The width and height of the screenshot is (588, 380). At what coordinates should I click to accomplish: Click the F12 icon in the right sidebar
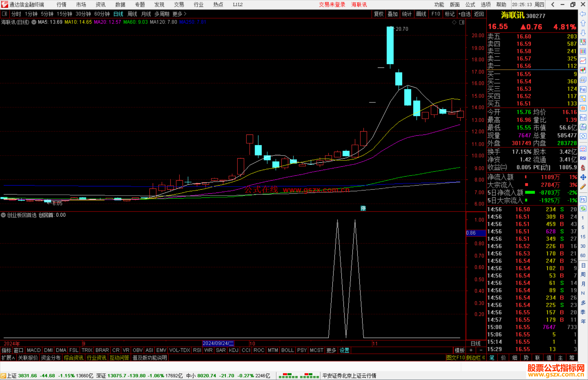coord(583,118)
